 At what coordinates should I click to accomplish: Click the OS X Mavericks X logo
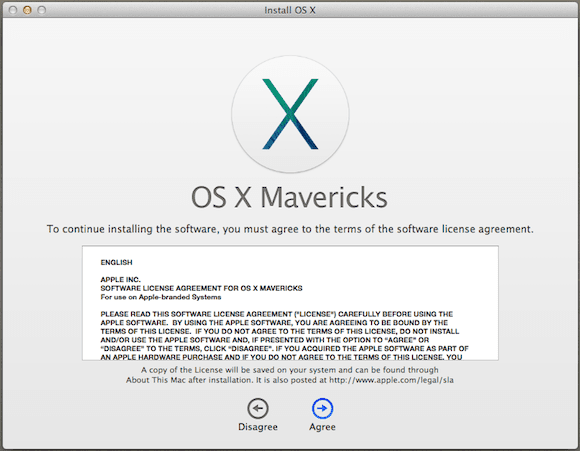click(290, 114)
